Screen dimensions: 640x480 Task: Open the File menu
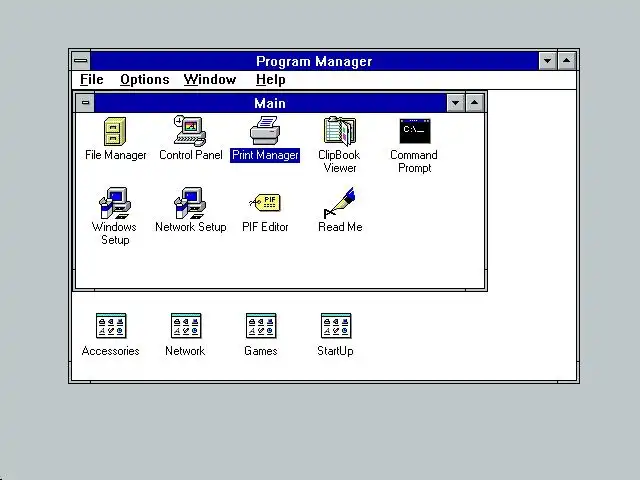pos(91,79)
